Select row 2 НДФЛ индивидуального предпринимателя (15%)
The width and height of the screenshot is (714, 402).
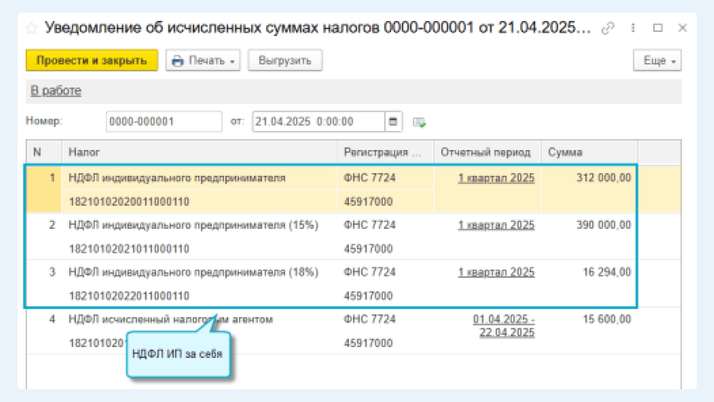[x=192, y=225]
